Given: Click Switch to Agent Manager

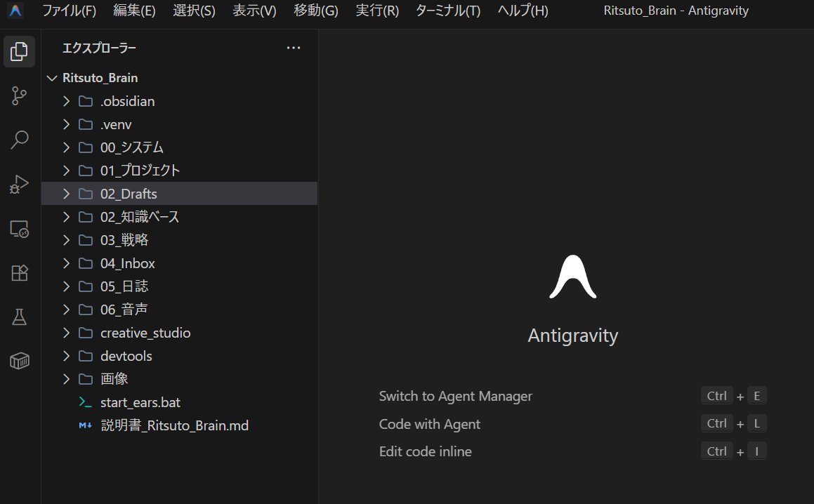Looking at the screenshot, I should (456, 396).
